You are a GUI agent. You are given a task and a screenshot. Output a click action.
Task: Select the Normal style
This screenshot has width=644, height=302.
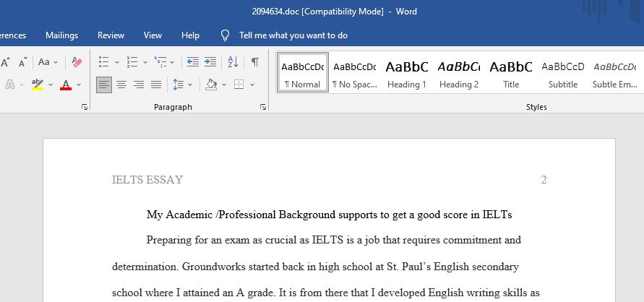(303, 72)
